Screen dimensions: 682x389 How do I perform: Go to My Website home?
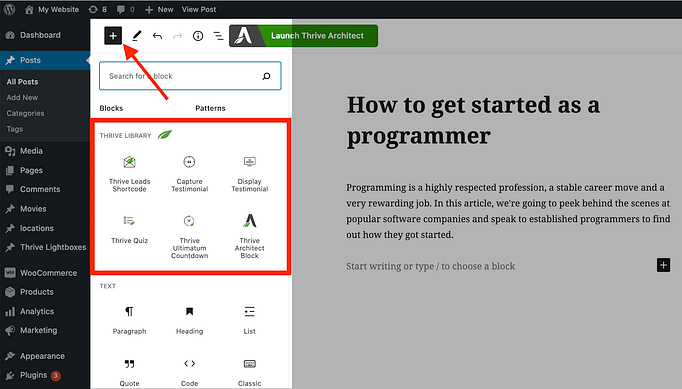(x=52, y=9)
